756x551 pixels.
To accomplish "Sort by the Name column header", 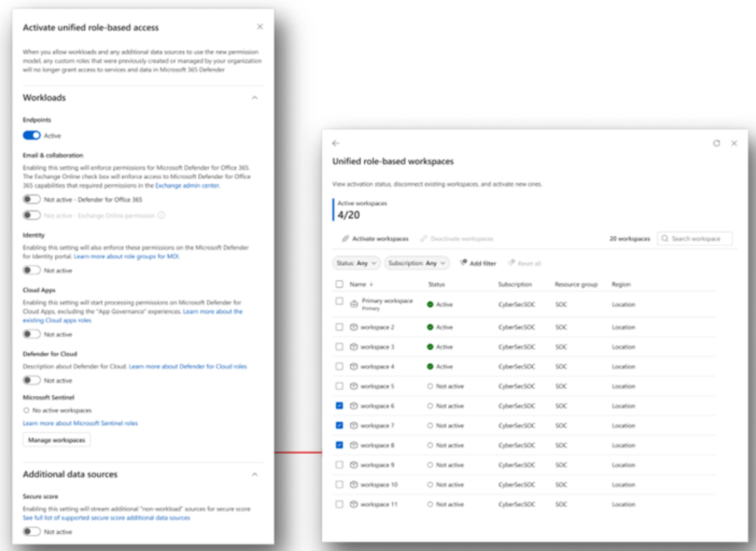I will [362, 284].
